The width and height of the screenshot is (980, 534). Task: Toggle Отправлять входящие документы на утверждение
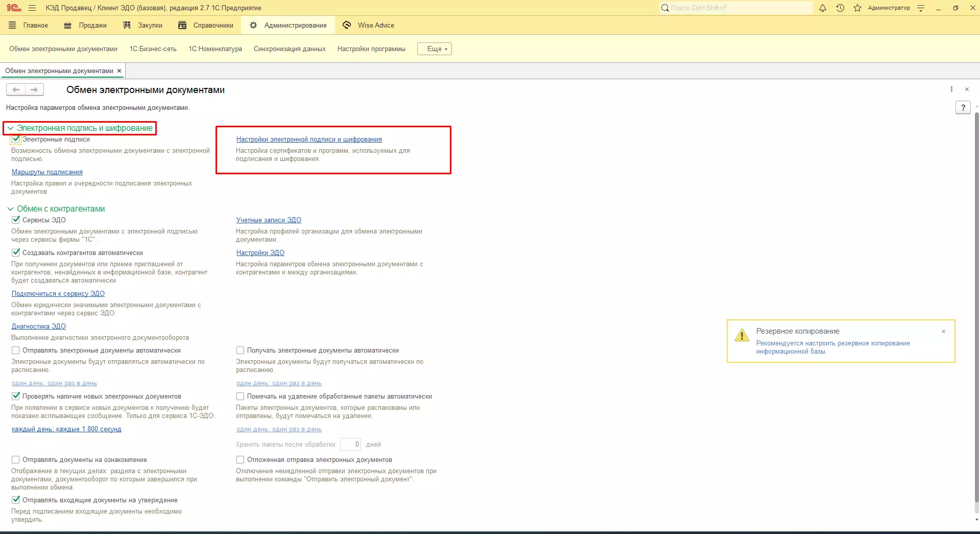(x=16, y=500)
